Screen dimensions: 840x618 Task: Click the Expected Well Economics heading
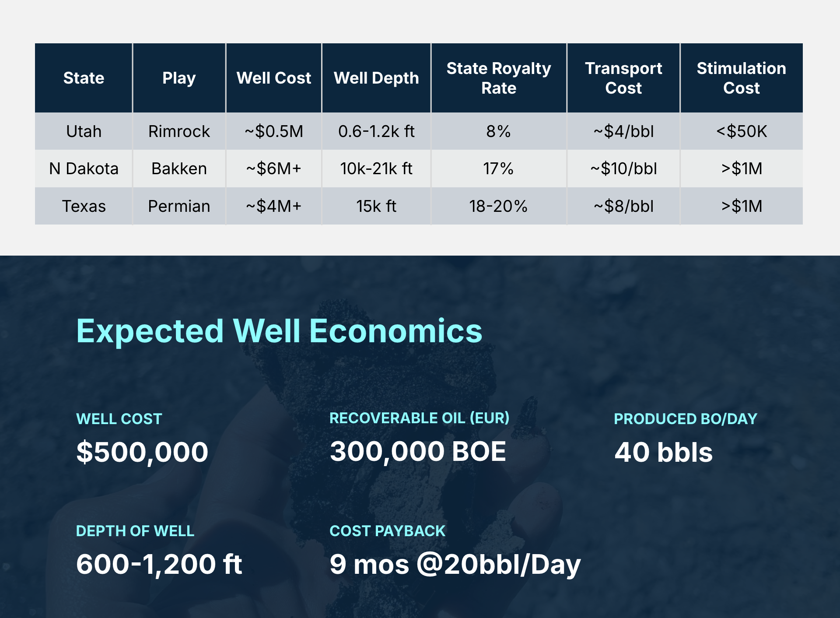coord(279,331)
